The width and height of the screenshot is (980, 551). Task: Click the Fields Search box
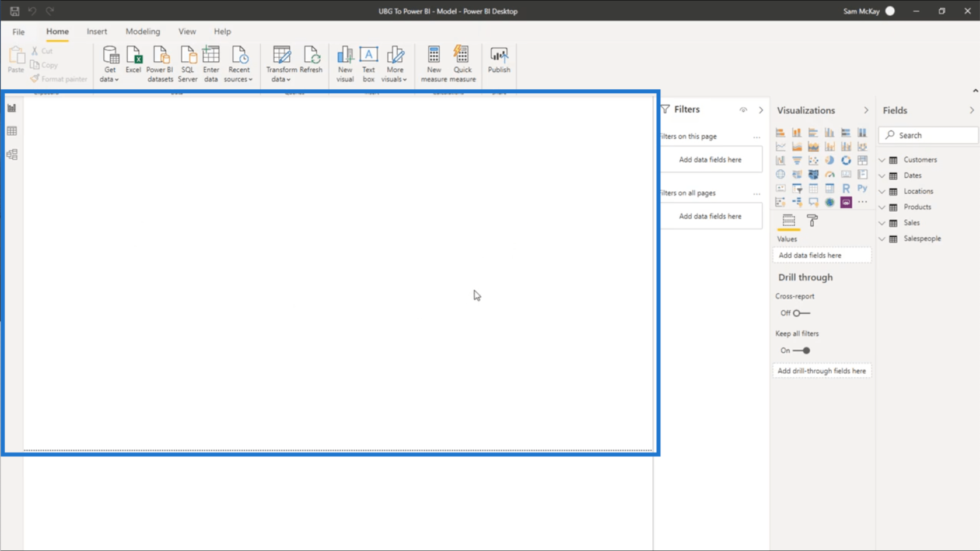coord(929,135)
